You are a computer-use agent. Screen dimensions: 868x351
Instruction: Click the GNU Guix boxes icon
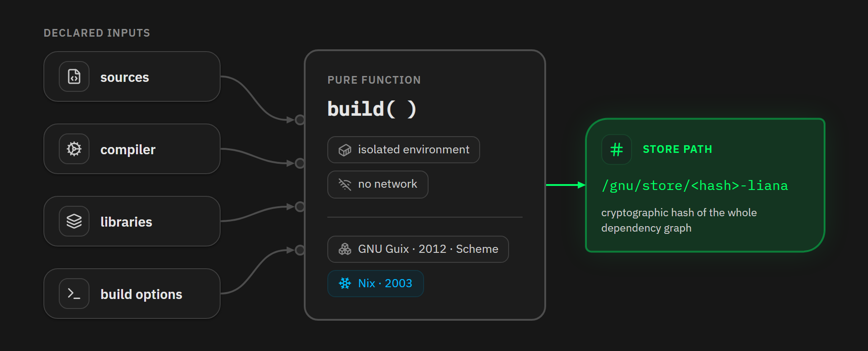(x=345, y=249)
